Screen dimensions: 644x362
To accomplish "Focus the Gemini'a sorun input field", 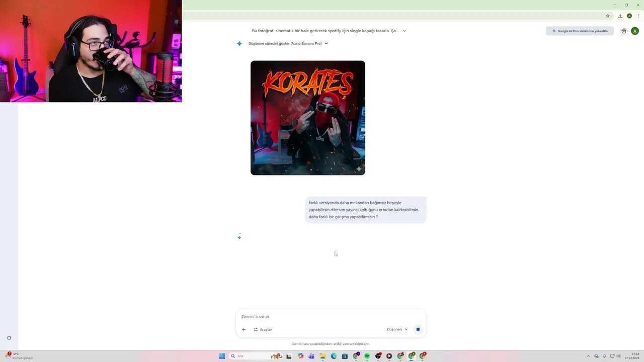I will [x=331, y=317].
